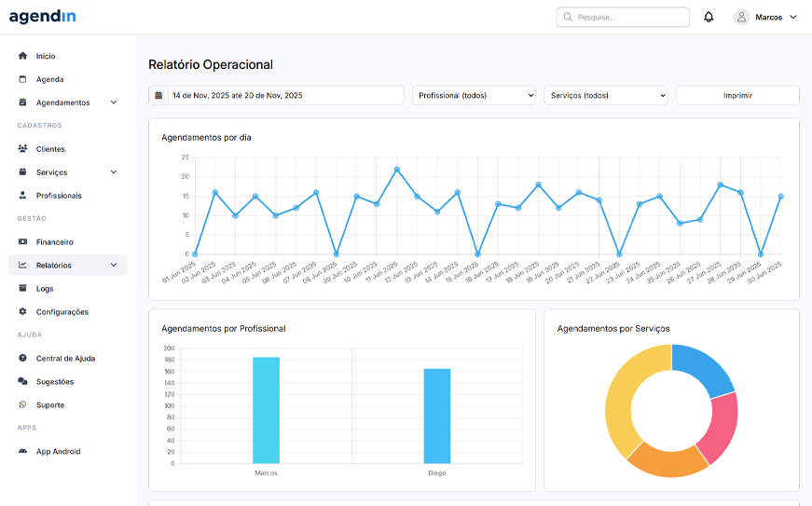Click the calendar icon in date filter
The image size is (812, 506).
pyautogui.click(x=158, y=95)
